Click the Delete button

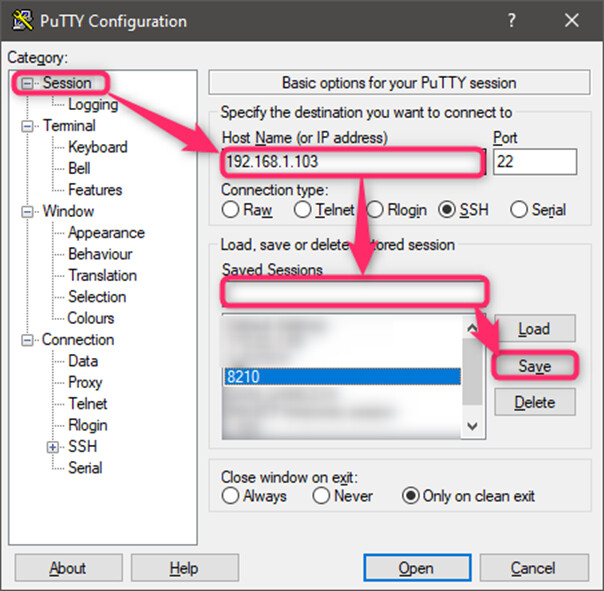click(535, 402)
